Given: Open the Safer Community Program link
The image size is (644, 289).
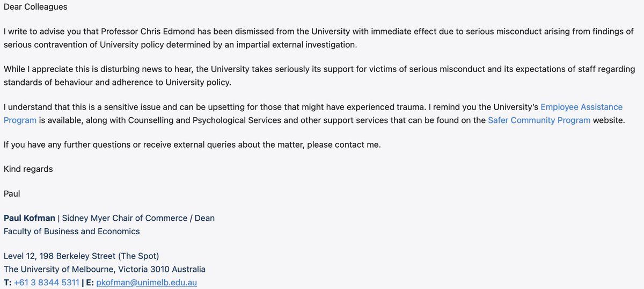Looking at the screenshot, I should [539, 120].
